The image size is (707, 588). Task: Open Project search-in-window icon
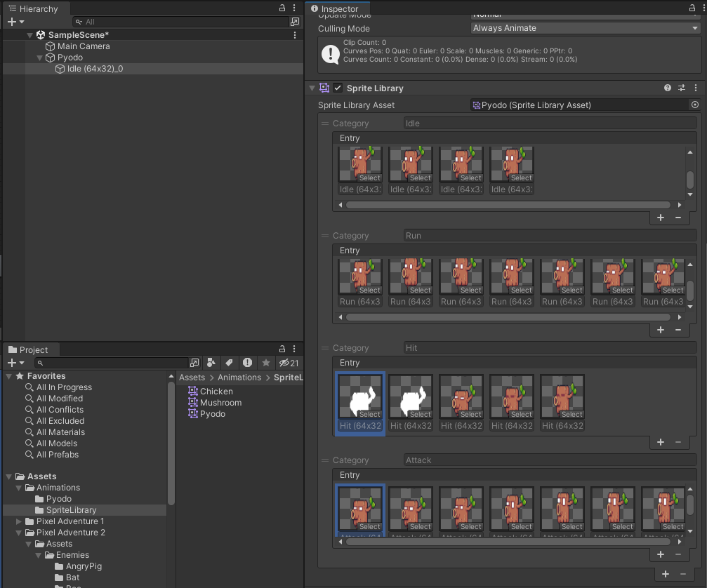click(x=194, y=363)
